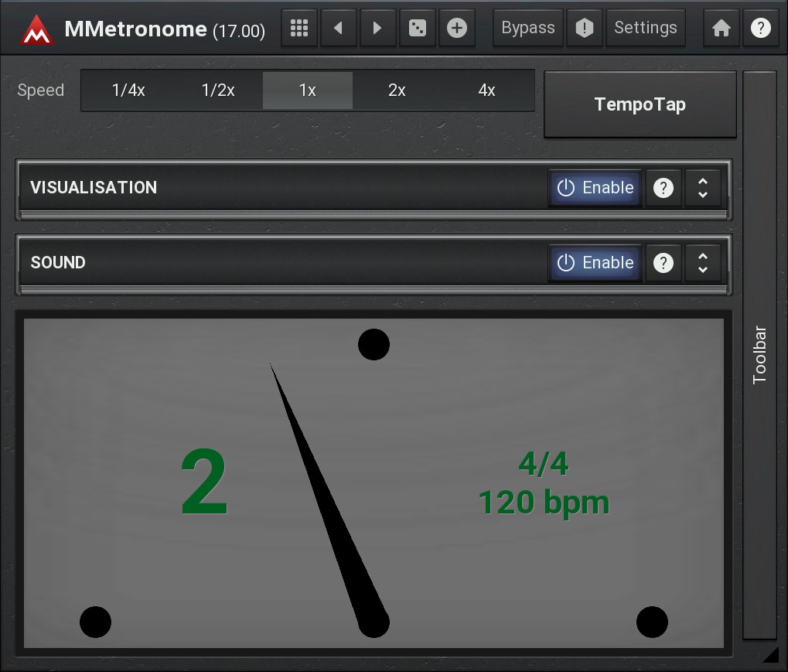Toggle the Sound Enable button
Image resolution: width=788 pixels, height=672 pixels.
click(595, 263)
